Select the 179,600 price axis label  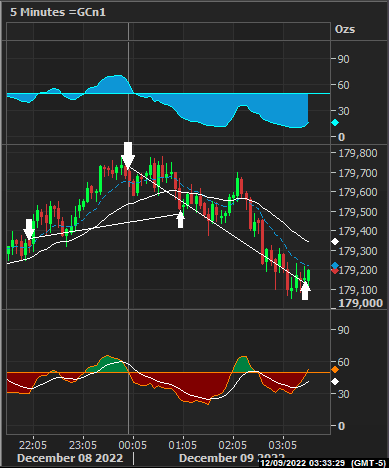pos(358,192)
